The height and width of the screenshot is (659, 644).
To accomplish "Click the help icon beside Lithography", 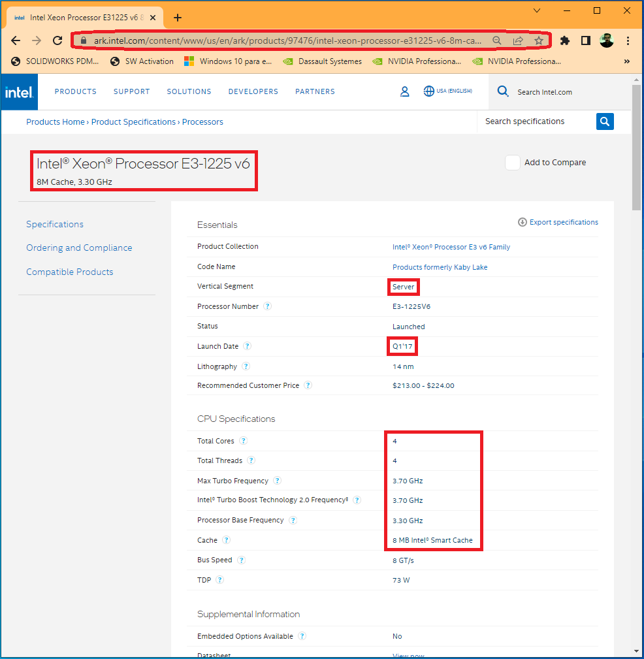I will click(246, 366).
